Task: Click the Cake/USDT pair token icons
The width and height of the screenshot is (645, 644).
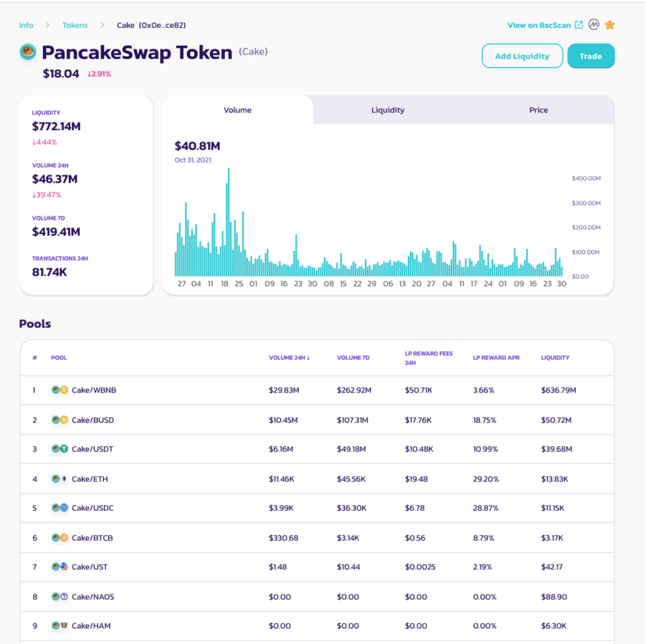Action: (x=59, y=449)
